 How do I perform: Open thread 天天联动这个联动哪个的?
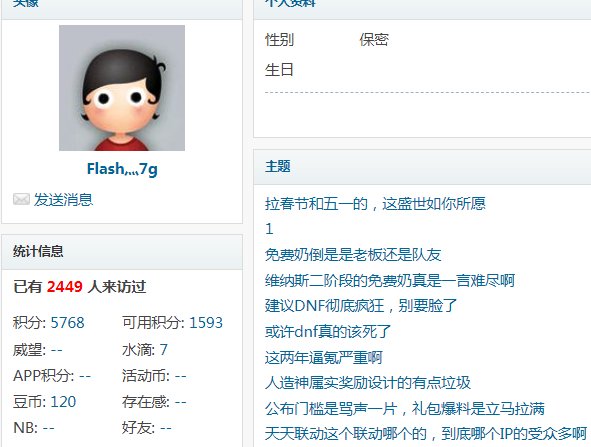(x=426, y=434)
